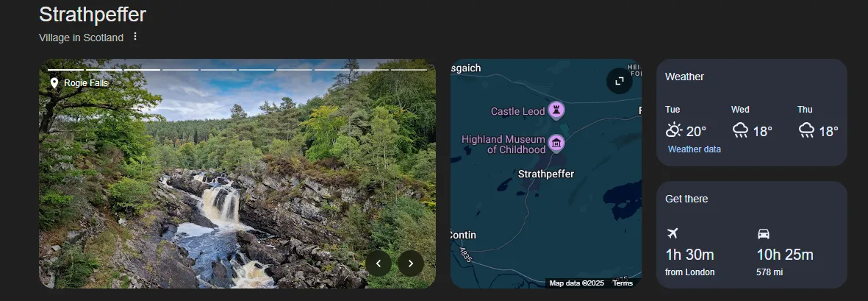Image resolution: width=868 pixels, height=301 pixels.
Task: Click Tuesday's partly sunny weather icon
Action: [x=673, y=131]
